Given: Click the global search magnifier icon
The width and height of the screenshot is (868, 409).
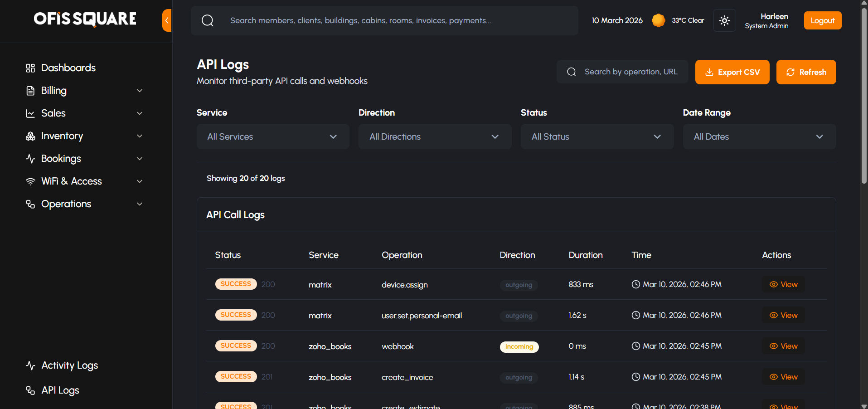Looking at the screenshot, I should coord(208,20).
